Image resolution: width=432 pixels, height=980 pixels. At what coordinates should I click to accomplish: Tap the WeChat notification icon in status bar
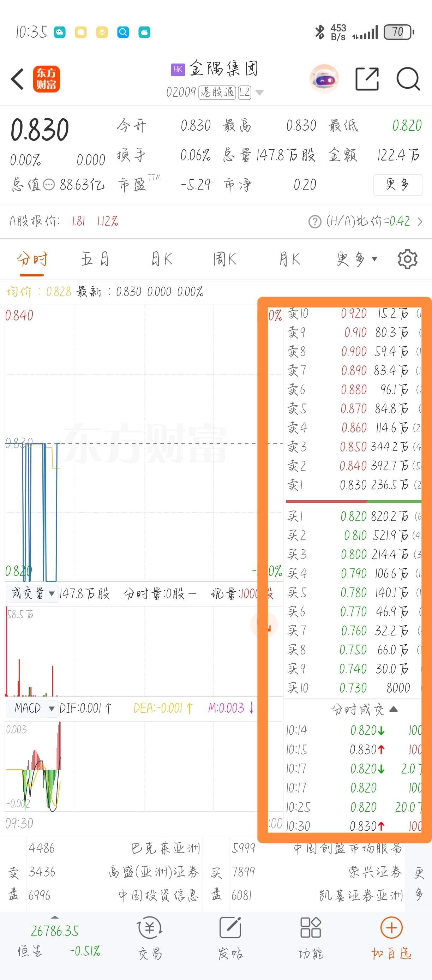click(60, 32)
